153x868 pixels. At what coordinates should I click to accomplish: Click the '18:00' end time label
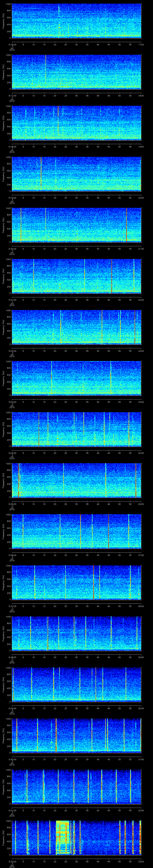[x=141, y=96]
